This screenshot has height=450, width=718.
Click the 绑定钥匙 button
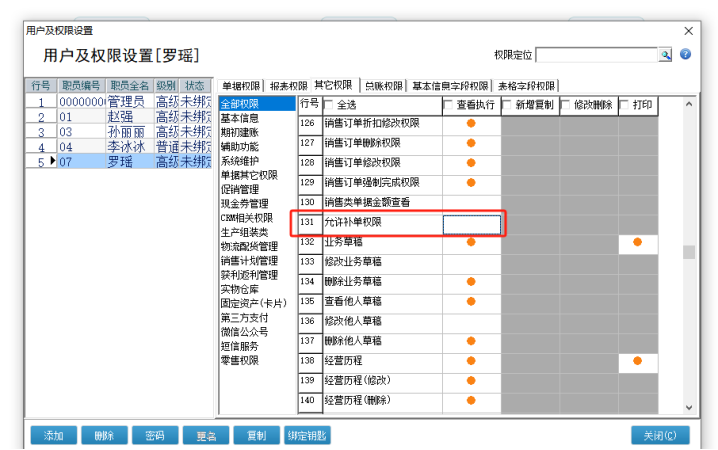307,435
